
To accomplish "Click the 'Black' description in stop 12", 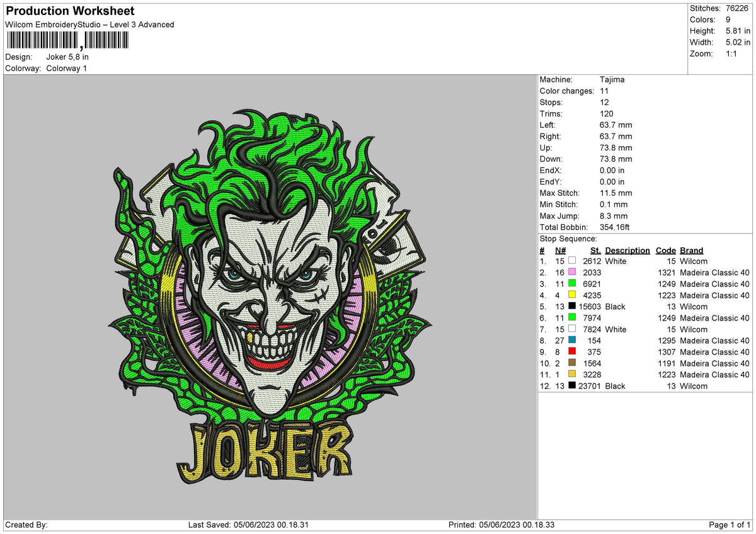I will [615, 386].
